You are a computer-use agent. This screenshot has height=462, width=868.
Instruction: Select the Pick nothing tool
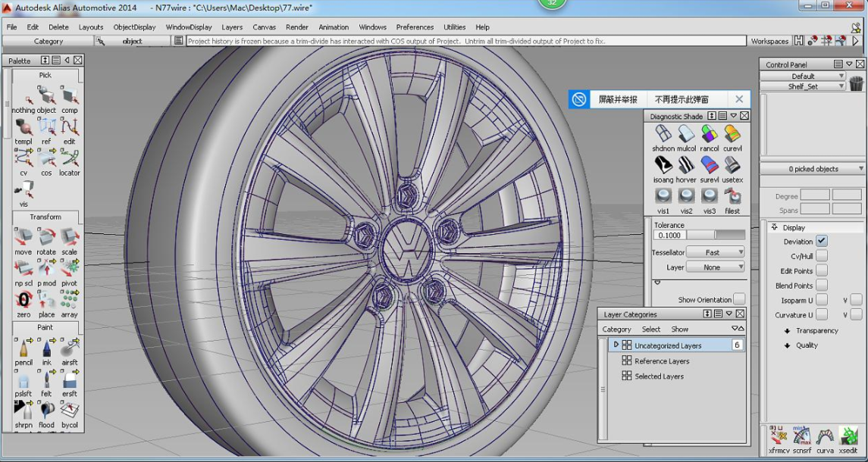point(24,99)
